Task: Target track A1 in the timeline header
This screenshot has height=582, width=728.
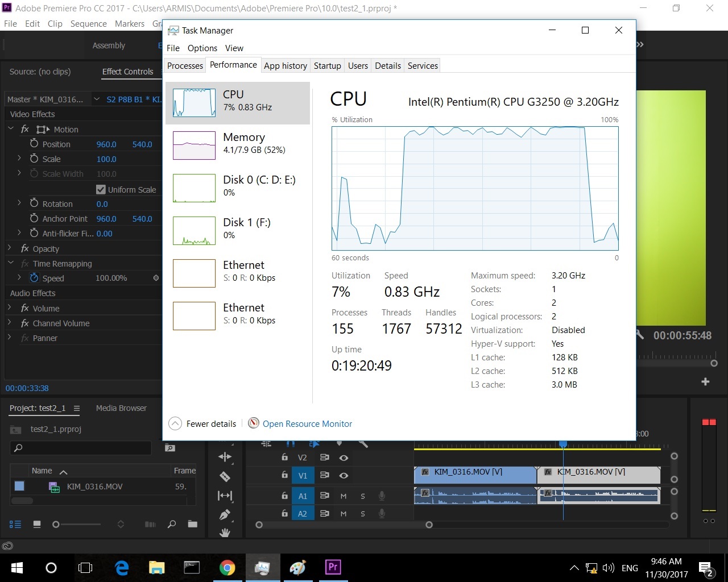Action: (x=303, y=496)
